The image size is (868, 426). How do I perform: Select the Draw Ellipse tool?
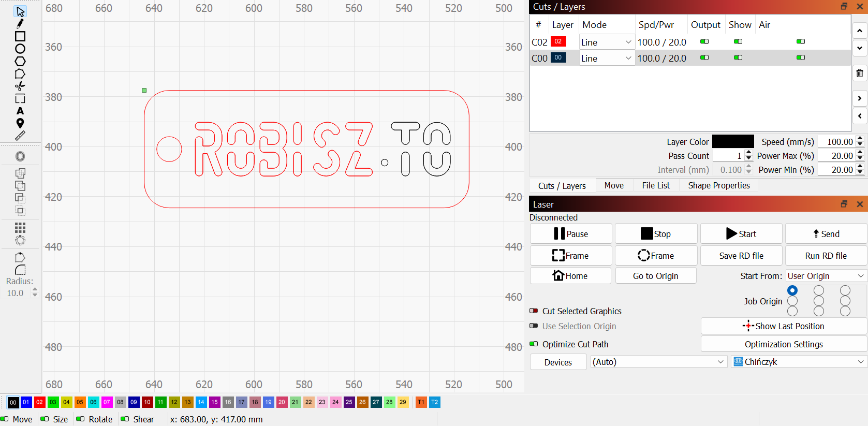point(20,49)
